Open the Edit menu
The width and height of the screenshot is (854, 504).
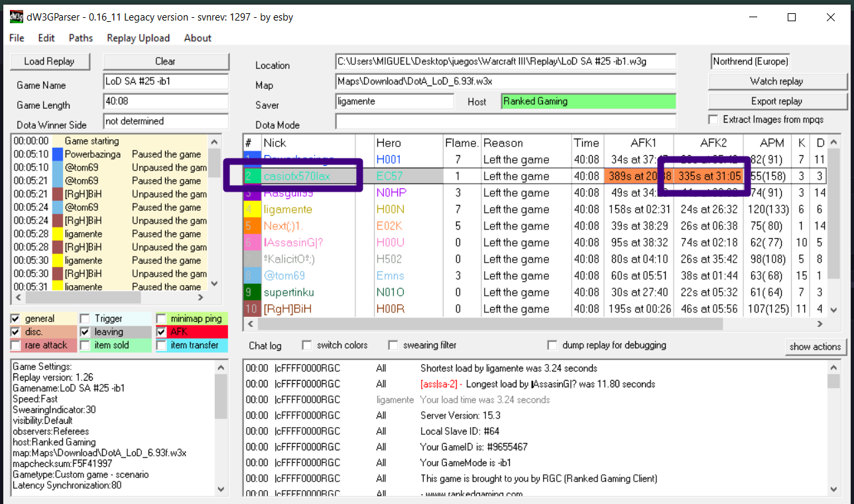click(46, 38)
